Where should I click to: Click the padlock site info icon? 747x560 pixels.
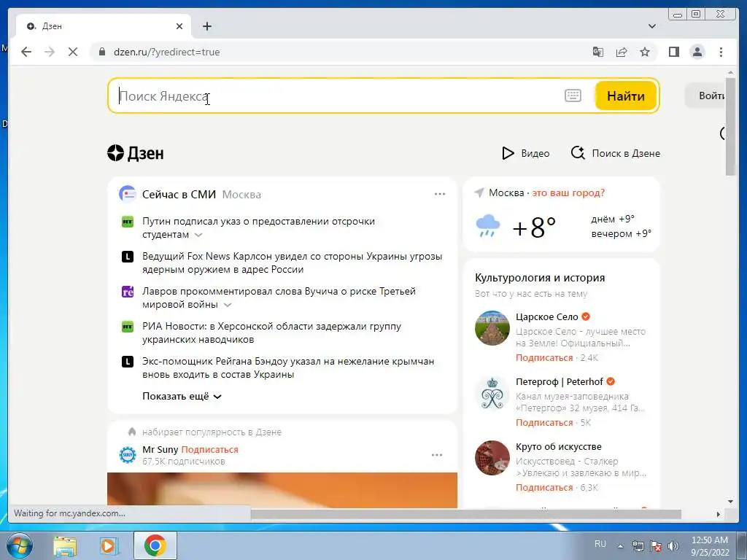coord(102,52)
